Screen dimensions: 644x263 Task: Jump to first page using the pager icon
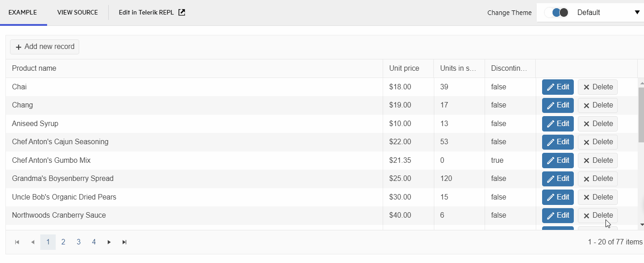[x=17, y=242]
